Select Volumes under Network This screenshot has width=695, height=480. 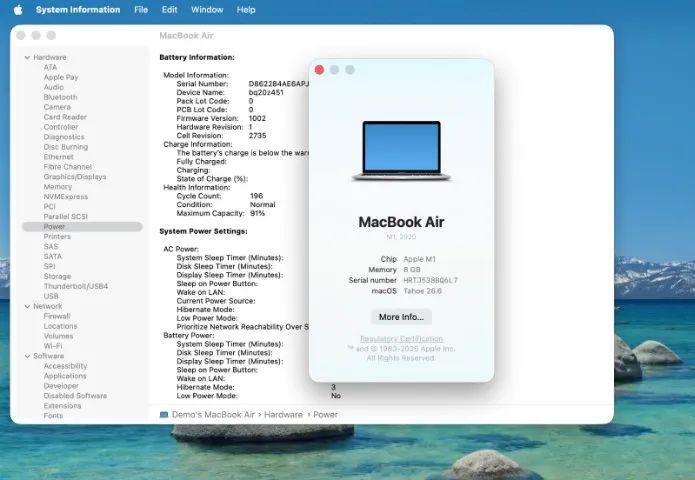(59, 336)
